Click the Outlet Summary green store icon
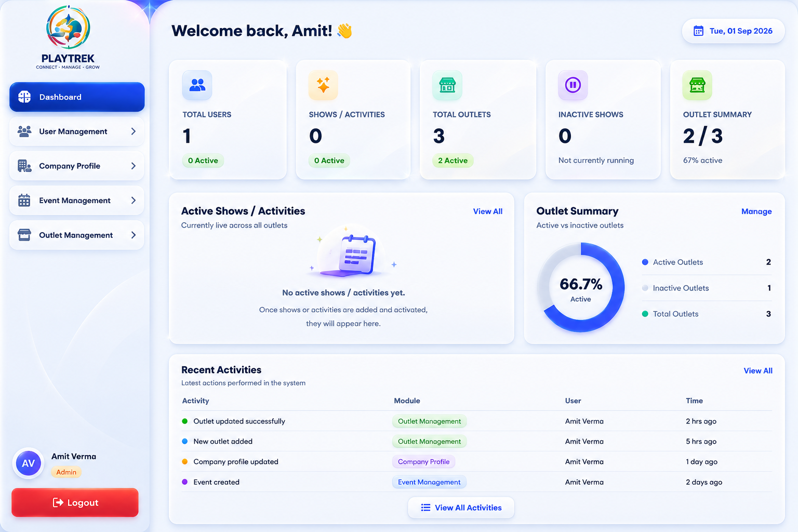The image size is (798, 532). pyautogui.click(x=697, y=85)
